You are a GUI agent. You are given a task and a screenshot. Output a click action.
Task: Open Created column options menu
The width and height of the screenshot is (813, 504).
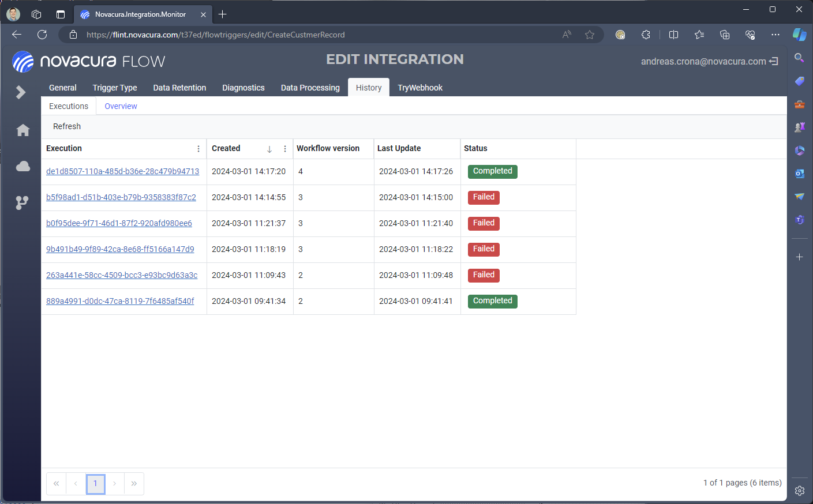click(285, 149)
